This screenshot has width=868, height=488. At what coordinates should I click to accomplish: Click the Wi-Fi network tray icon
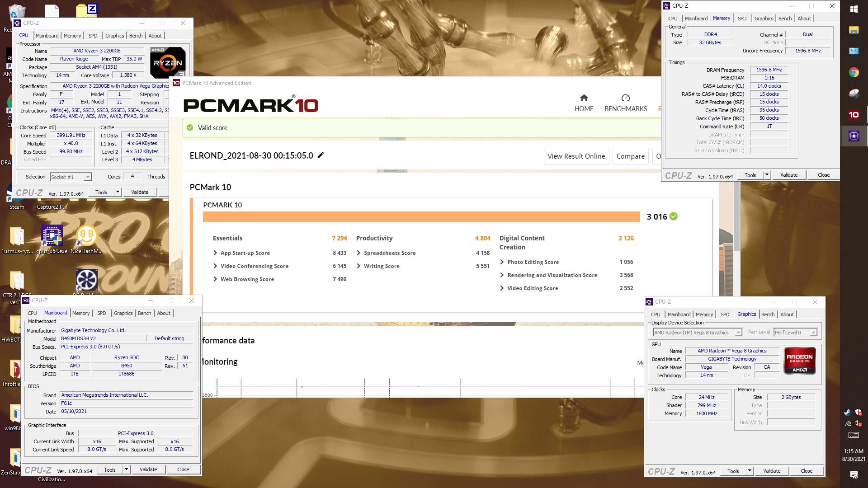tap(848, 423)
